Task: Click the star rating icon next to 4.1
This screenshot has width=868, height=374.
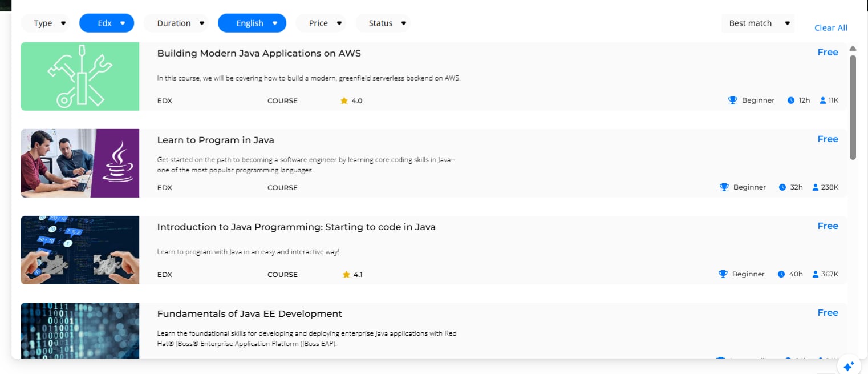Action: pyautogui.click(x=346, y=275)
